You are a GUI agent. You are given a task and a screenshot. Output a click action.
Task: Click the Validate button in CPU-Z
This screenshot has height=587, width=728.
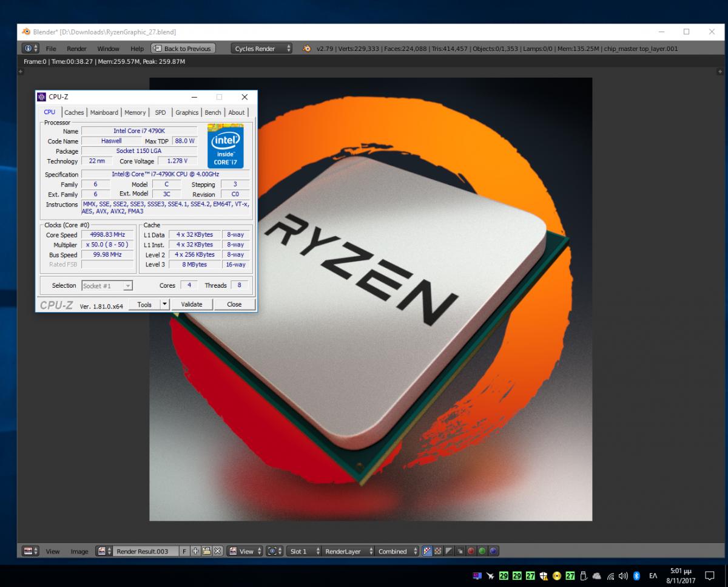192,305
